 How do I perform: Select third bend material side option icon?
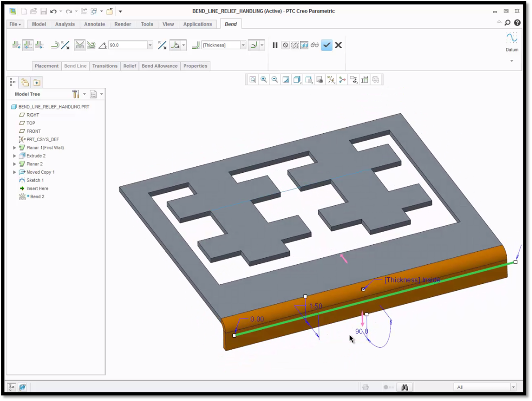[39, 45]
